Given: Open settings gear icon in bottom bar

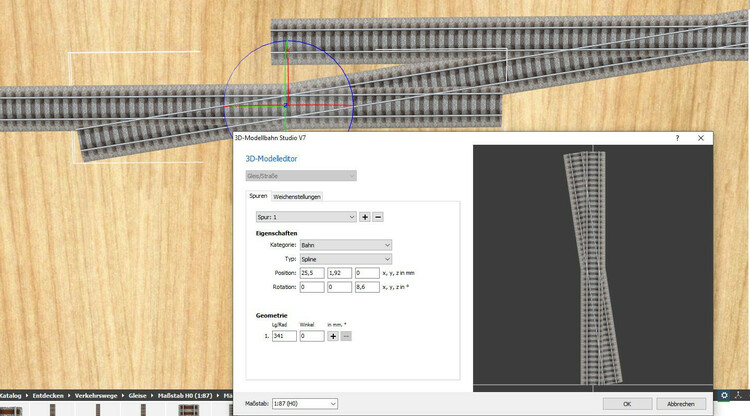Looking at the screenshot, I should (x=724, y=396).
